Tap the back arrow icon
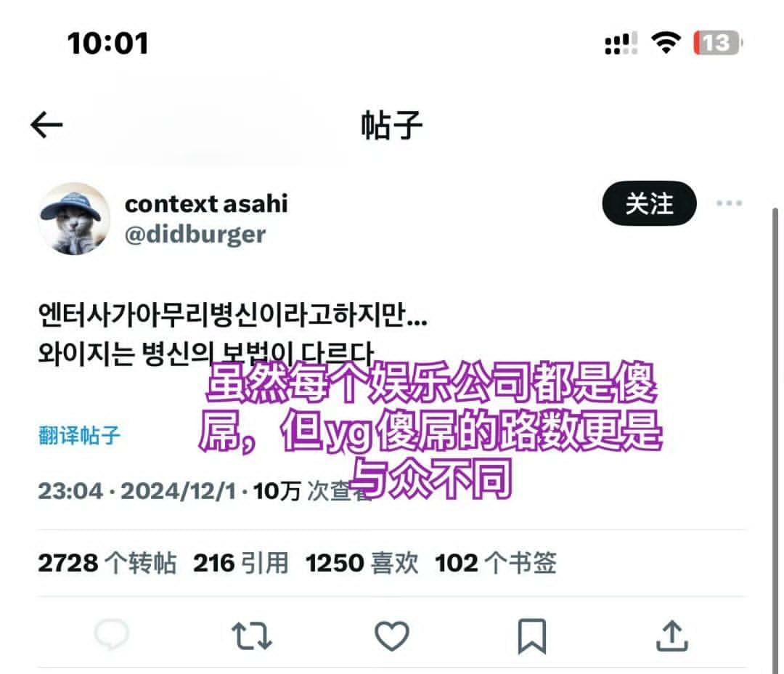The height and width of the screenshot is (674, 784). click(x=46, y=125)
